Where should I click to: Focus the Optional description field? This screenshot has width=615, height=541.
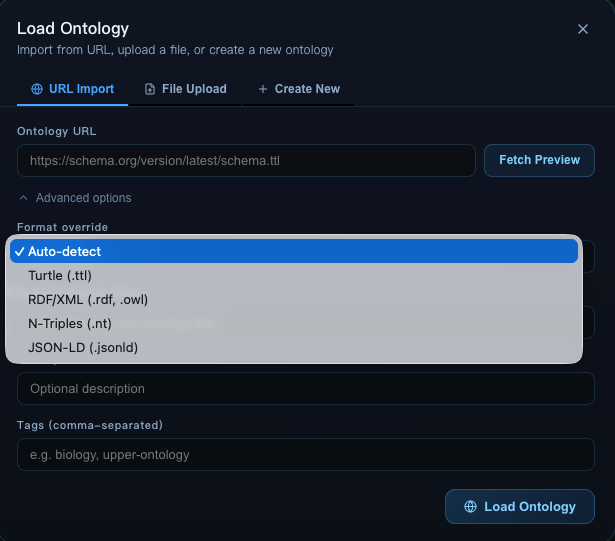point(306,388)
